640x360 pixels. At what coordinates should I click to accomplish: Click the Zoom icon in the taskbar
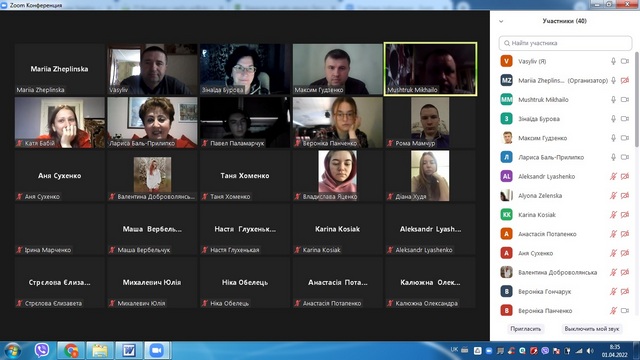pos(157,351)
